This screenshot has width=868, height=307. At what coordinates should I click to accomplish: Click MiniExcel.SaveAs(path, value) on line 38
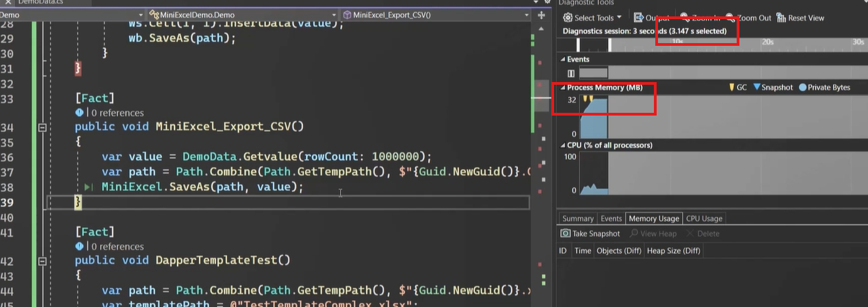click(199, 187)
